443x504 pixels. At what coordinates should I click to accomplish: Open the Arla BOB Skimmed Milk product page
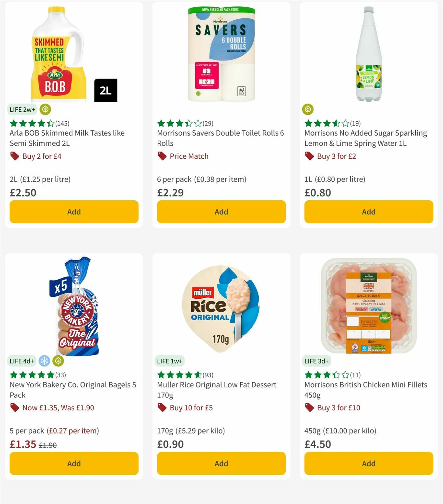(67, 138)
